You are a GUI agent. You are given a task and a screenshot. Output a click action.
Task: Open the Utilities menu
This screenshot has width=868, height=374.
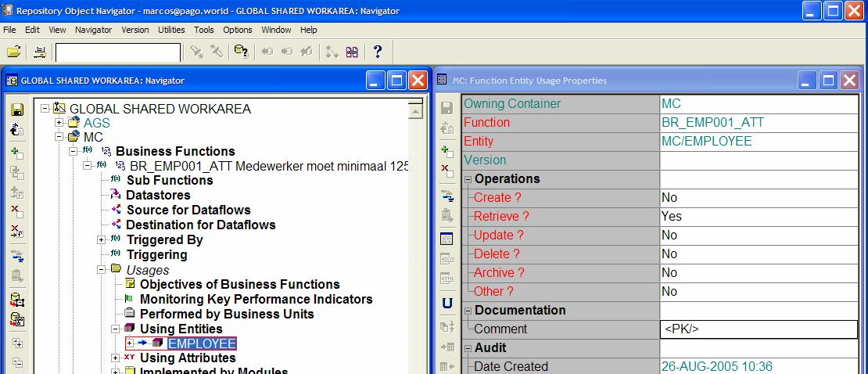[x=171, y=30]
